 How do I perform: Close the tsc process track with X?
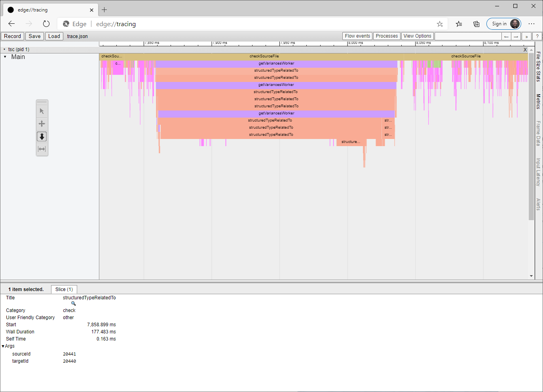click(x=525, y=49)
